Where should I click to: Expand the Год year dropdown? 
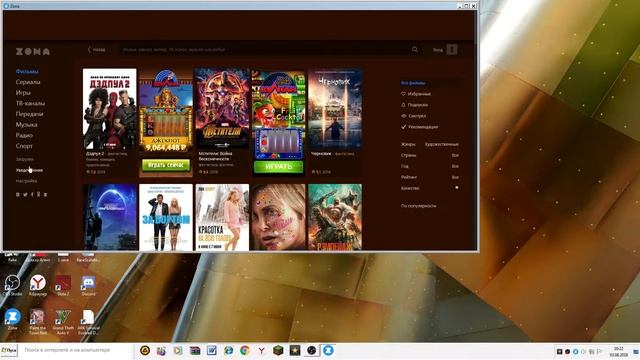click(x=430, y=166)
